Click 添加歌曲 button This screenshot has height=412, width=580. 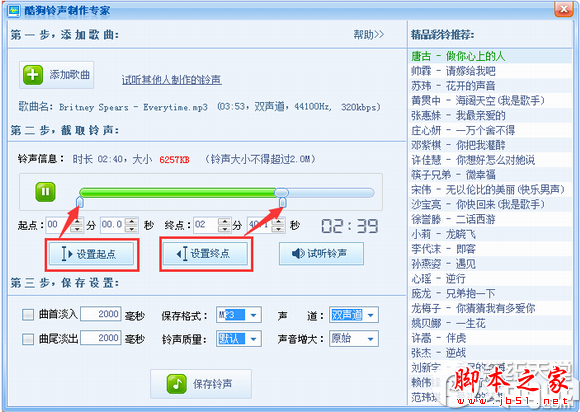tap(57, 75)
